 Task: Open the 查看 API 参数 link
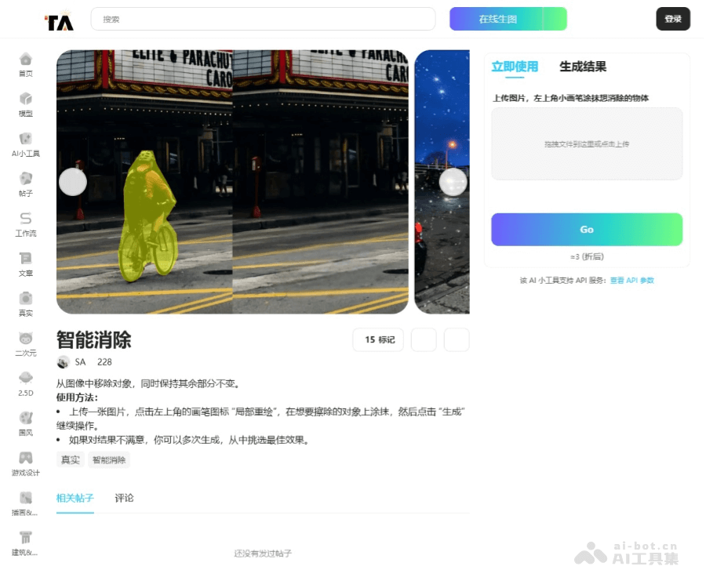[x=631, y=279]
